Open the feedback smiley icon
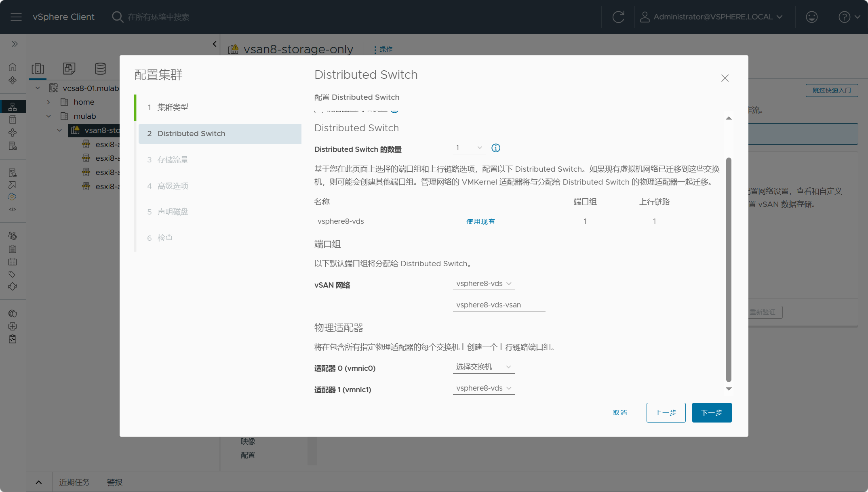This screenshot has width=868, height=492. [x=811, y=17]
